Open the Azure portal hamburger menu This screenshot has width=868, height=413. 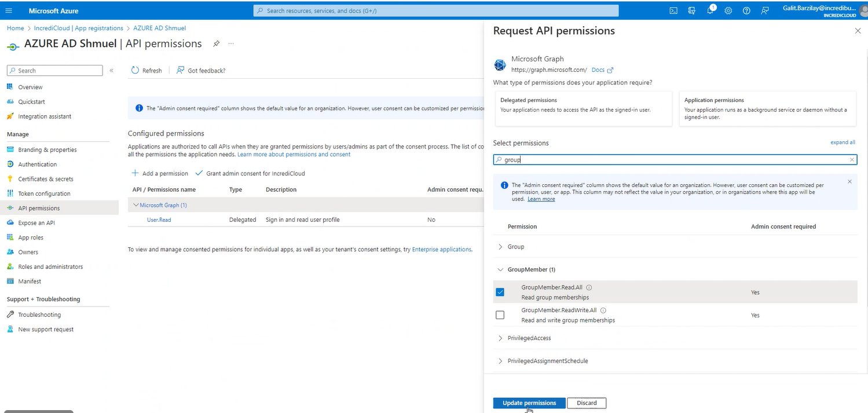click(8, 10)
